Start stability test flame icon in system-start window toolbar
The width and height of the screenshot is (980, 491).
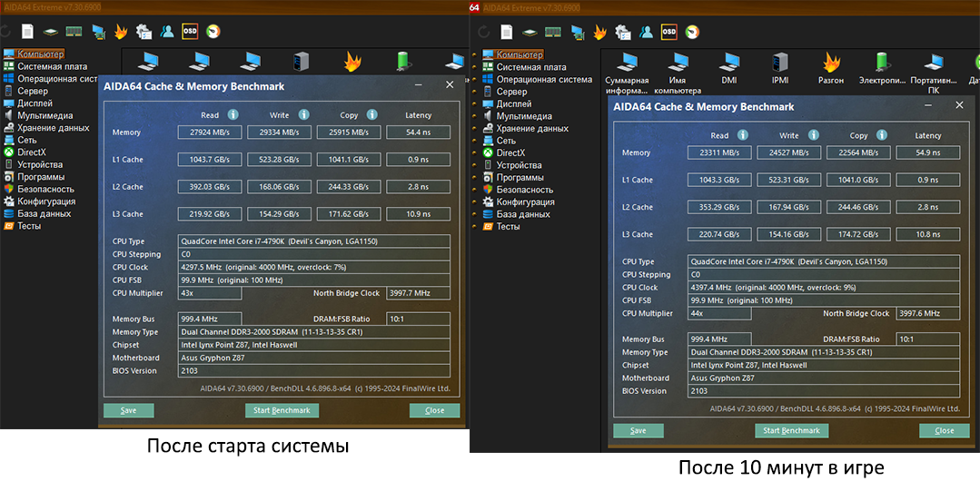(x=121, y=31)
